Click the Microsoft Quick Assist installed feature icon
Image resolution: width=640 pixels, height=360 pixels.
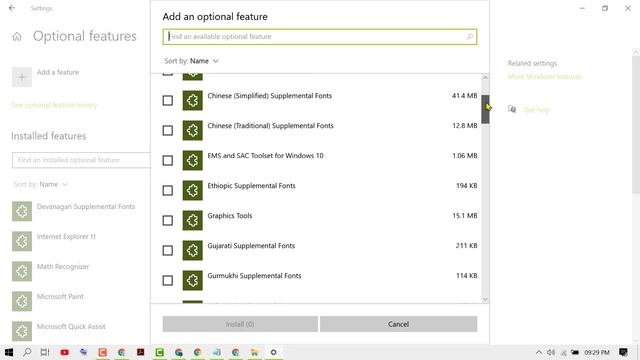[x=22, y=331]
